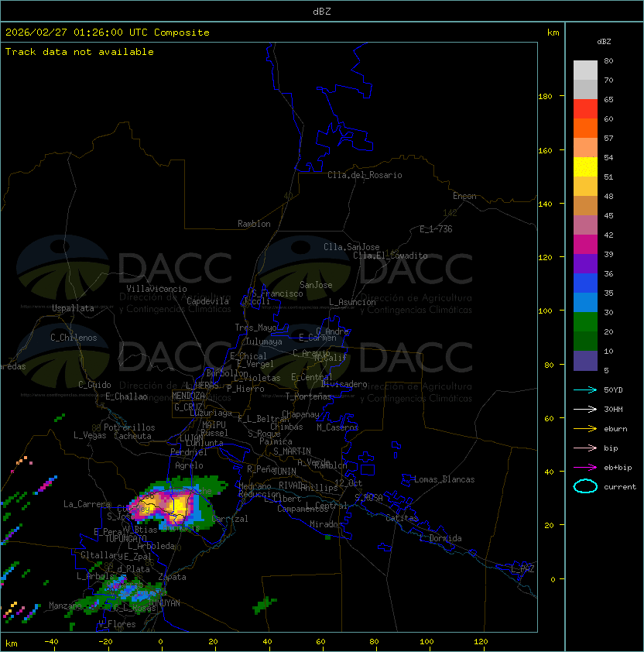Viewport: 644px width, 652px height.
Task: Pick the slate purple 5–10 dBZ swatch
Action: tap(585, 361)
